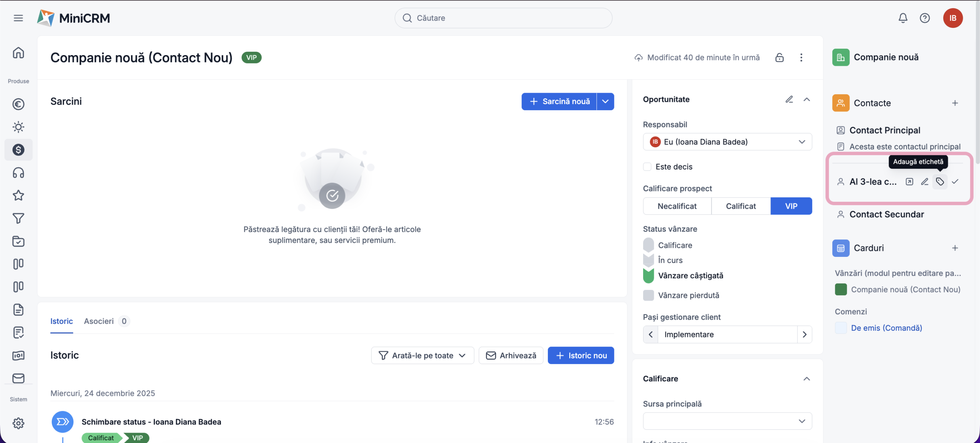Switch to the Asocieri tab

(99, 321)
